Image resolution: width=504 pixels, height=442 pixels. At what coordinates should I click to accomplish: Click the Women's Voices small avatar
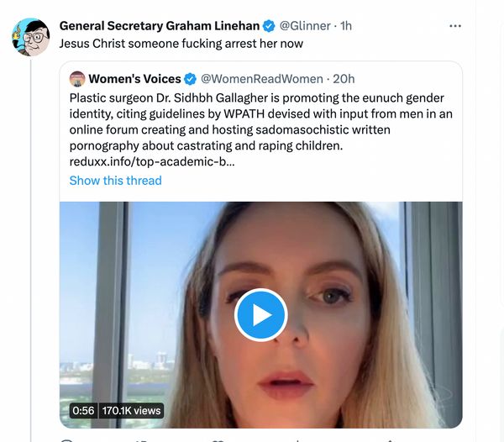click(77, 79)
